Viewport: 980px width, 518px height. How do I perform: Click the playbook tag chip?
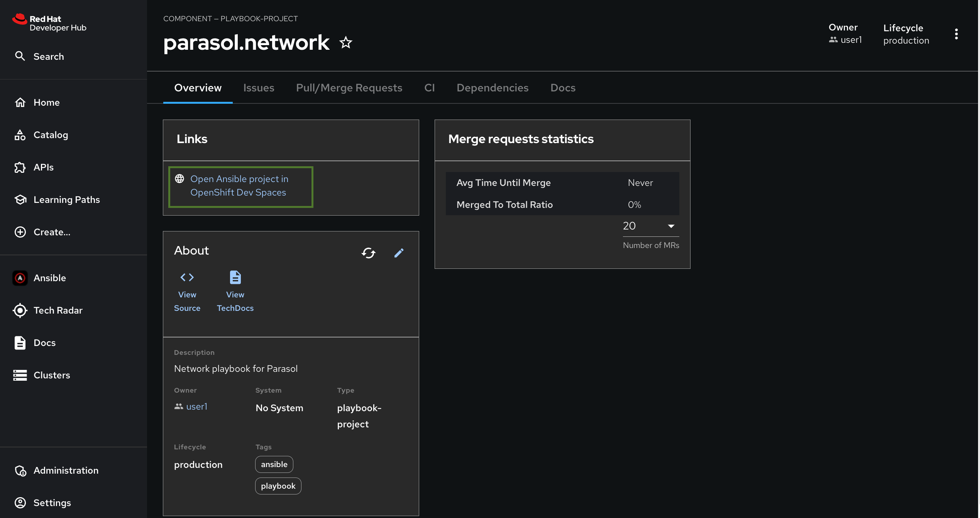(278, 486)
